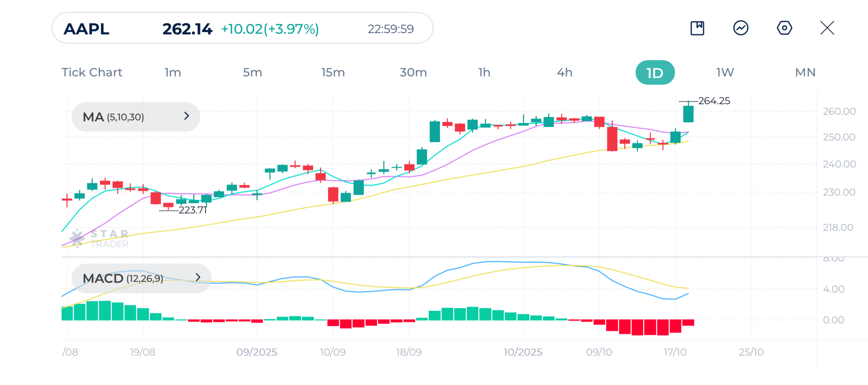Click the AAPL symbol name
This screenshot has width=868, height=385.
click(86, 29)
